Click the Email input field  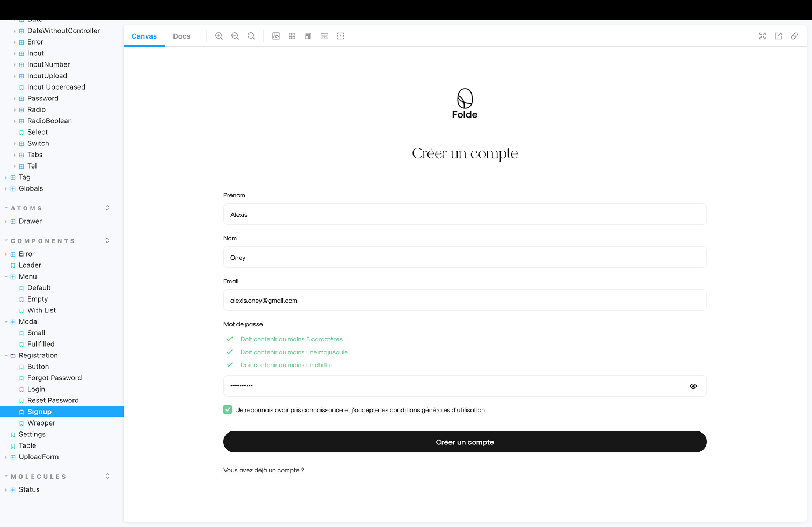465,300
